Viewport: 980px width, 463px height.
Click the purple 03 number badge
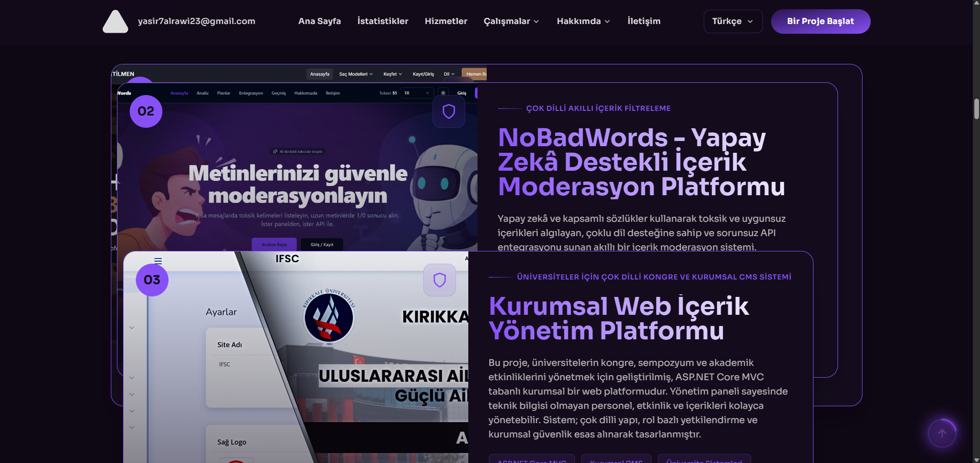[152, 280]
